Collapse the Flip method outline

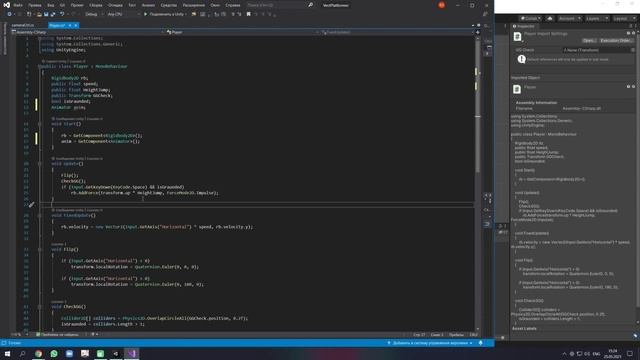point(40,249)
